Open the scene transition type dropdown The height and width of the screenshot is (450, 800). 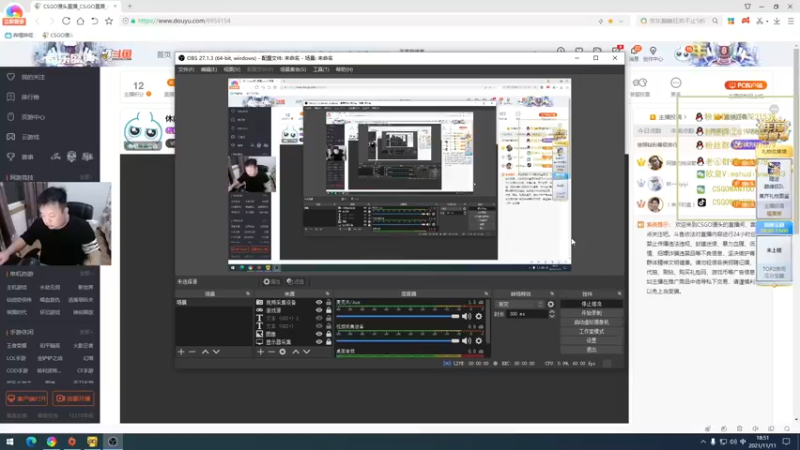tap(519, 304)
